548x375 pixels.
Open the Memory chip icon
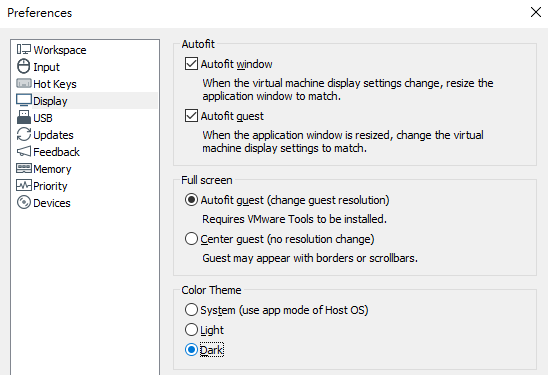pos(24,168)
